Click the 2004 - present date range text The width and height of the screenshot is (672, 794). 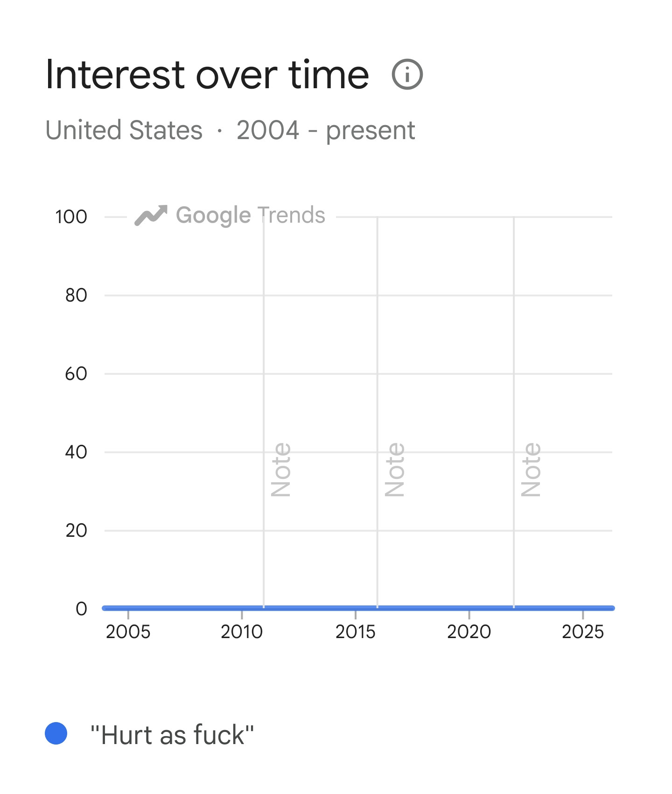pos(326,130)
